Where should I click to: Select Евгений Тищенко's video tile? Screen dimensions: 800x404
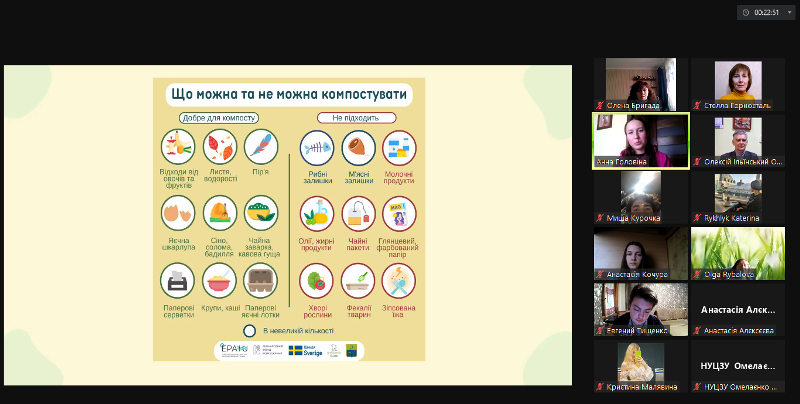pyautogui.click(x=641, y=309)
